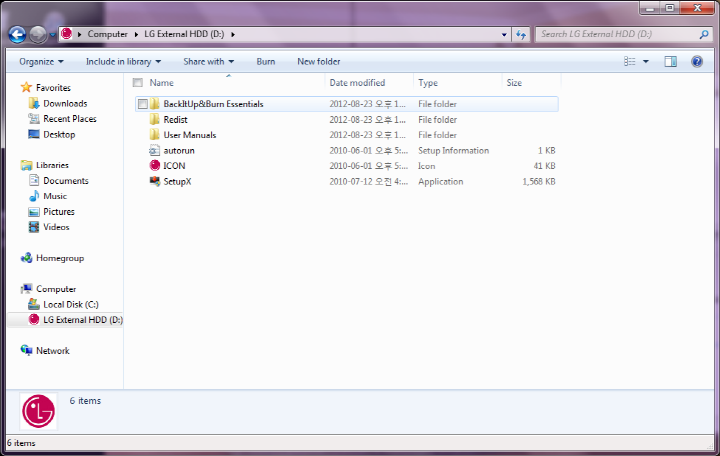The image size is (720, 456).
Task: Click the Music note icon
Action: [34, 196]
